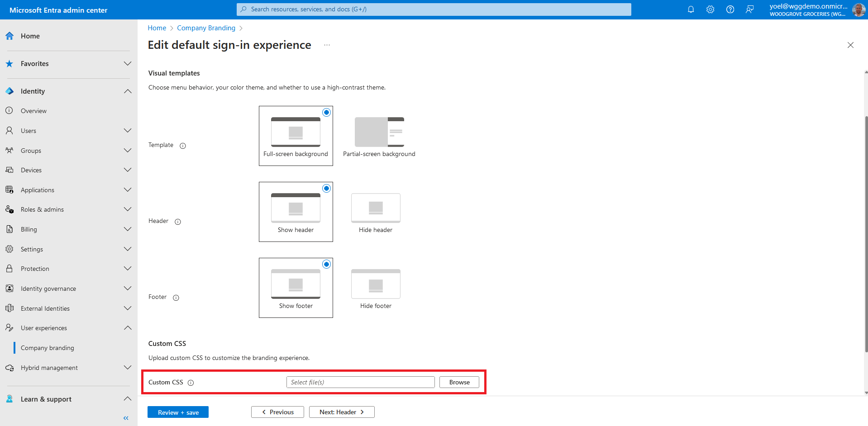868x426 pixels.
Task: Collapse the Identity section
Action: pyautogui.click(x=128, y=91)
